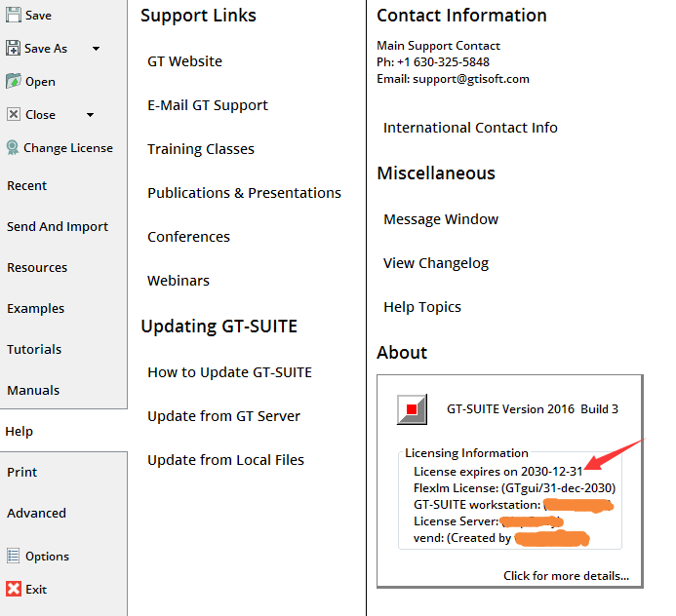Click View Changelog link
The width and height of the screenshot is (676, 616).
[x=436, y=263]
